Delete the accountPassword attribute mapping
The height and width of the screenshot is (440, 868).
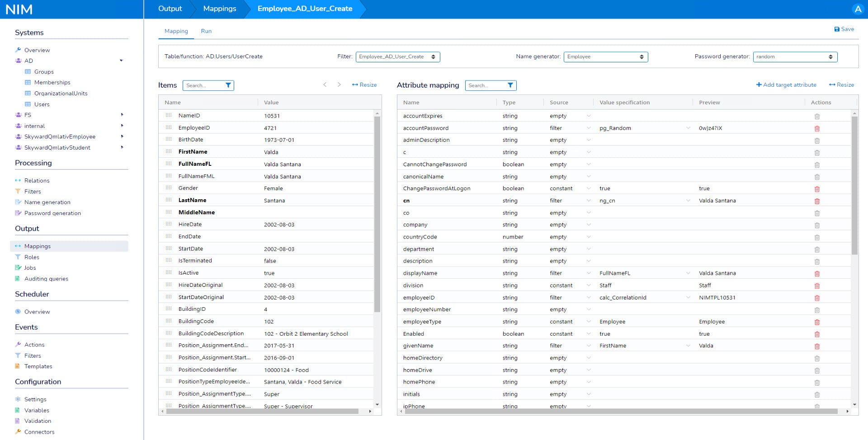(x=816, y=128)
